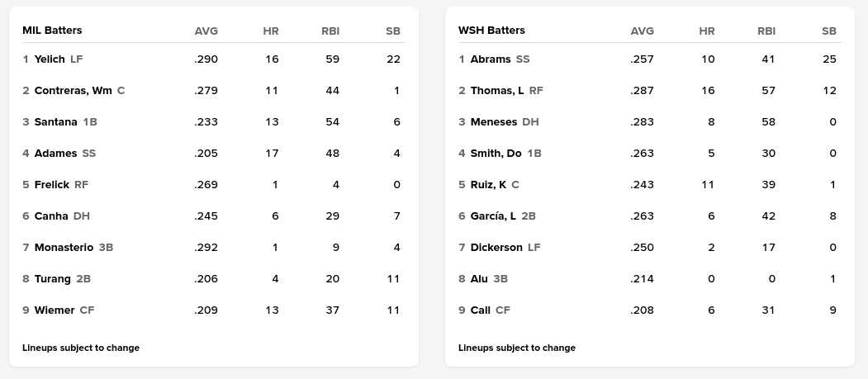Click the WSH Batters table heading
The height and width of the screenshot is (379, 868).
(491, 31)
